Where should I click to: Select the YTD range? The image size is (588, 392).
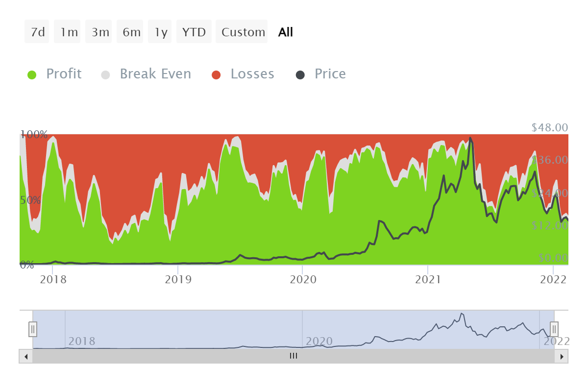194,32
